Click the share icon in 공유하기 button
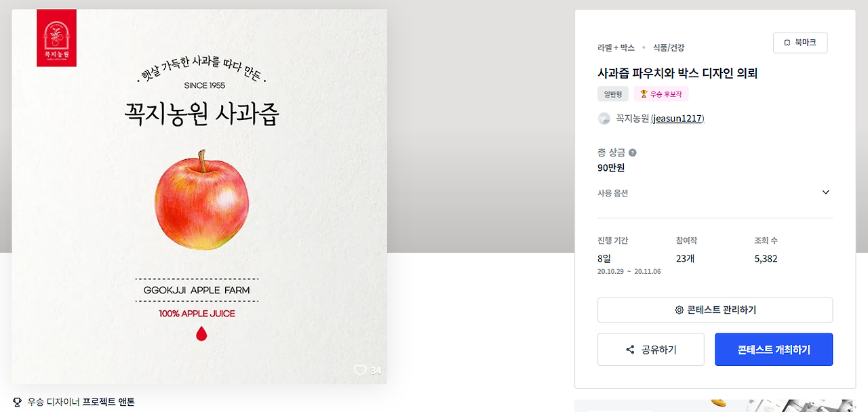Image resolution: width=868 pixels, height=412 pixels. 630,350
